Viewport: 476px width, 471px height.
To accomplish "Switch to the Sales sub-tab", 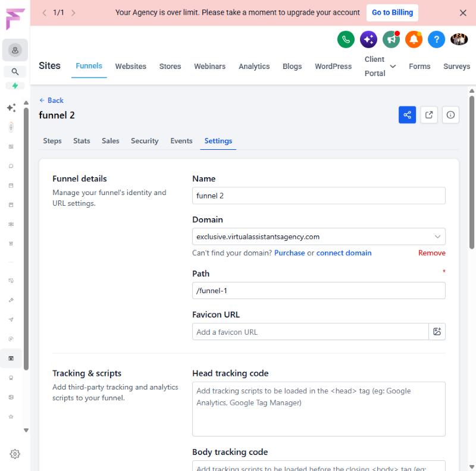I will click(111, 141).
